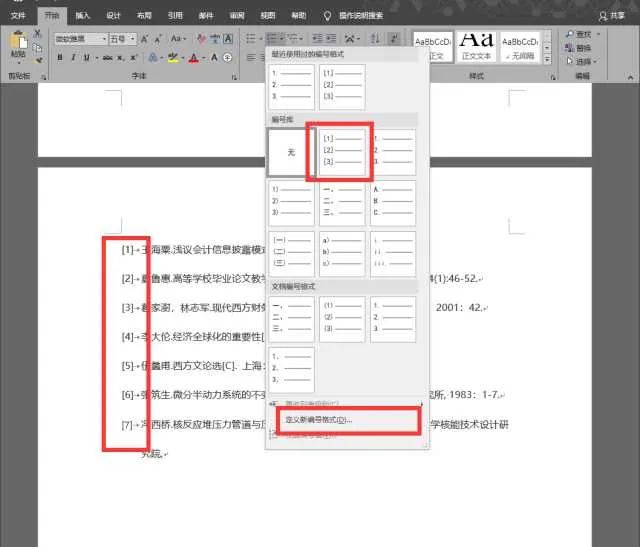Click the Paste clipboard icon
The width and height of the screenshot is (640, 547).
coord(18,41)
